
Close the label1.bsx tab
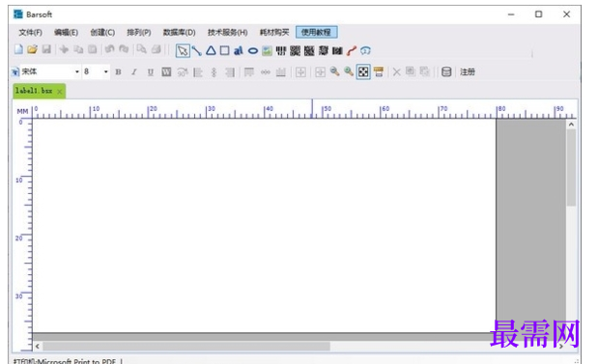[x=60, y=92]
